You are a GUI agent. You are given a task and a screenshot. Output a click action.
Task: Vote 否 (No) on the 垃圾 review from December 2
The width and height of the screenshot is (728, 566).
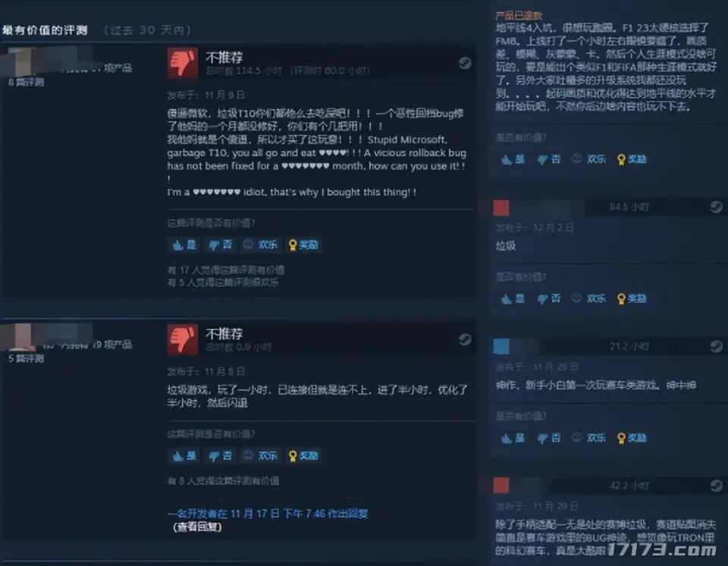[549, 299]
